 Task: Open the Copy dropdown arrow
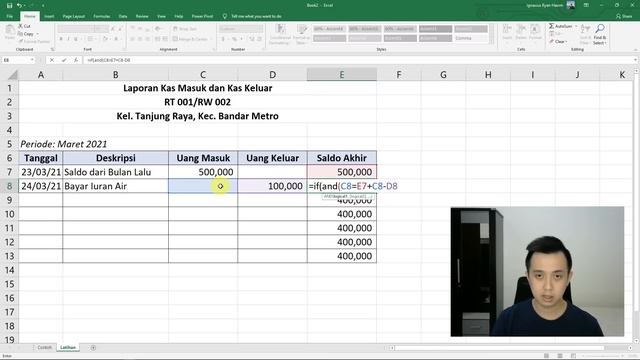(x=38, y=34)
